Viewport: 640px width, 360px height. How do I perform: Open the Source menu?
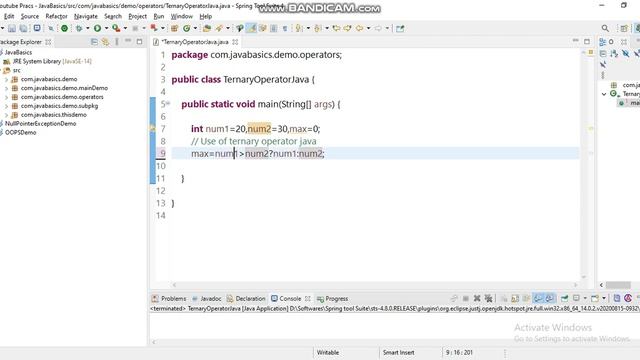point(30,16)
